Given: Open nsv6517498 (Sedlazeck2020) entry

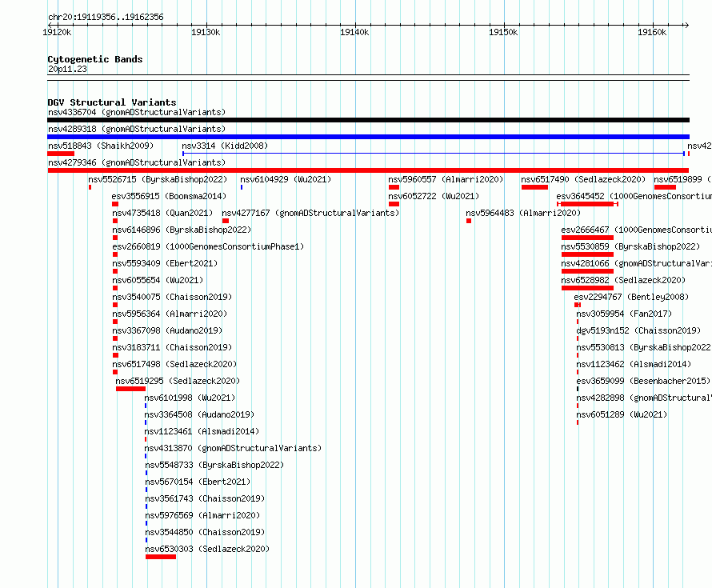Looking at the screenshot, I should click(174, 364).
